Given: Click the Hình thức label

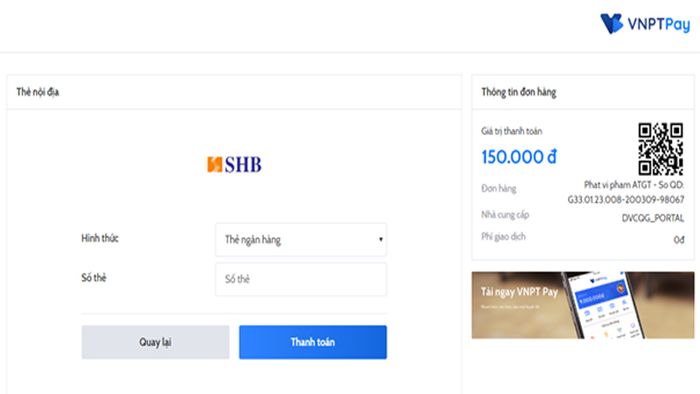Looking at the screenshot, I should tap(100, 238).
